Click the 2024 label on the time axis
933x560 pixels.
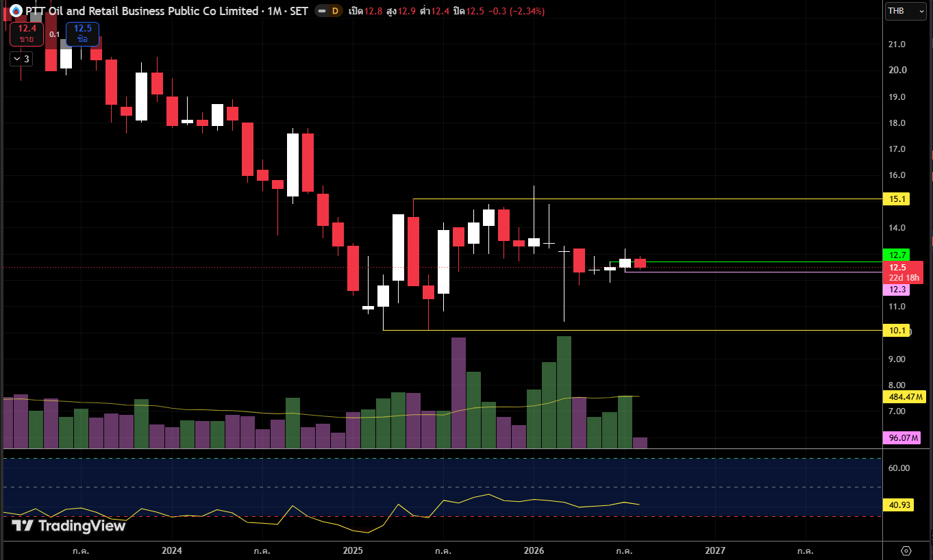click(x=171, y=550)
